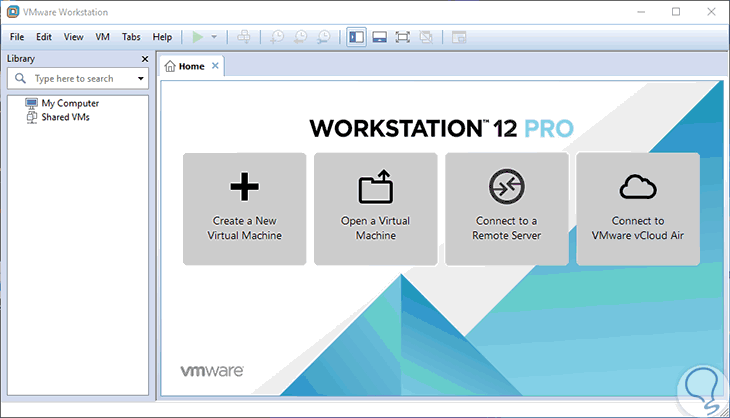Click Create a New Virtual Machine tile
Screen dimensions: 730x418
point(244,209)
